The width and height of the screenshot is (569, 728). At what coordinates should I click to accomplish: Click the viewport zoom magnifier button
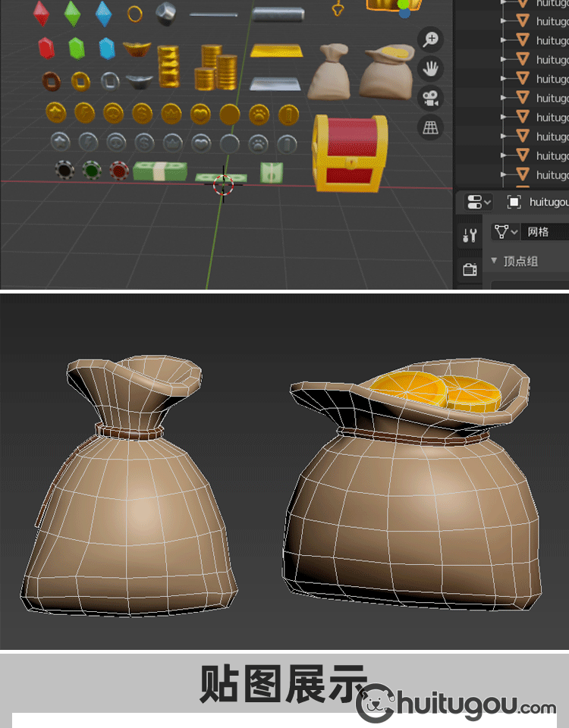coord(431,39)
